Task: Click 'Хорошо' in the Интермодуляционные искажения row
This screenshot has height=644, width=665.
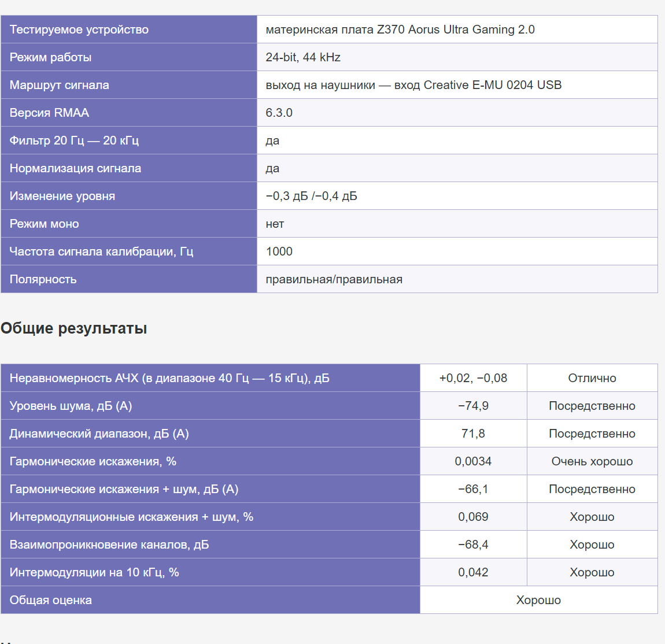Action: click(592, 517)
